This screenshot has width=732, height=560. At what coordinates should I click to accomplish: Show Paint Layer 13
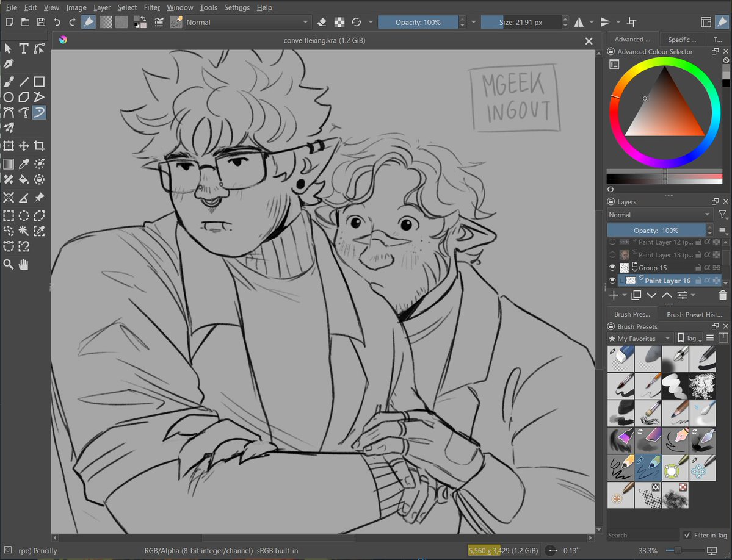(612, 254)
